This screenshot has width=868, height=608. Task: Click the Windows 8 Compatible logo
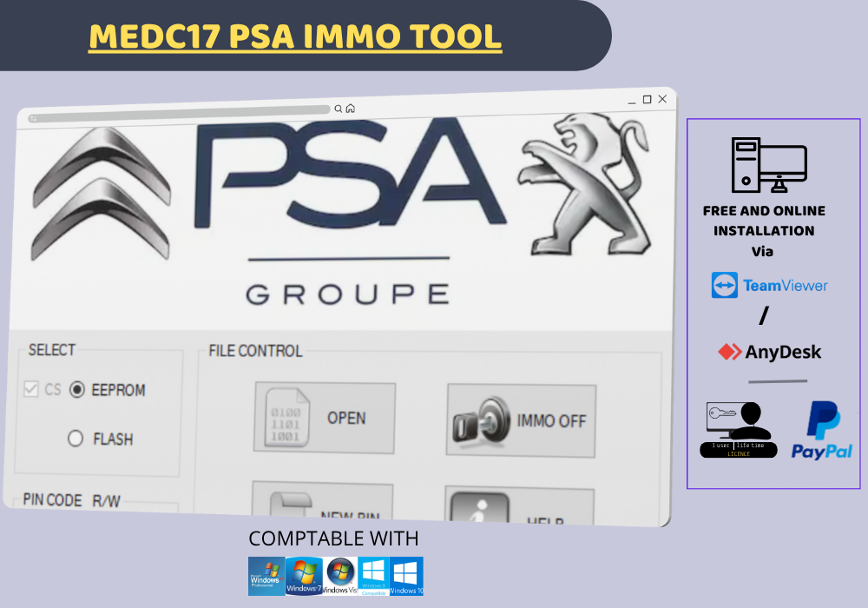point(373,577)
